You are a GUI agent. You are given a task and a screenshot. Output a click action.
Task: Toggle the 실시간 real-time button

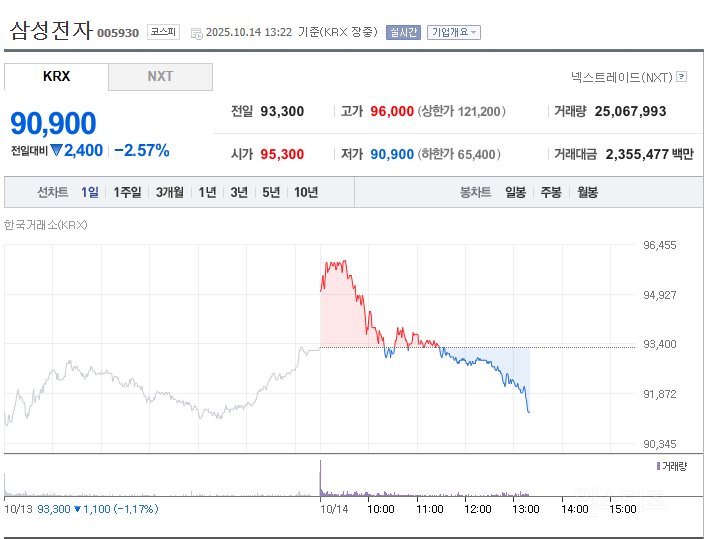(x=403, y=32)
